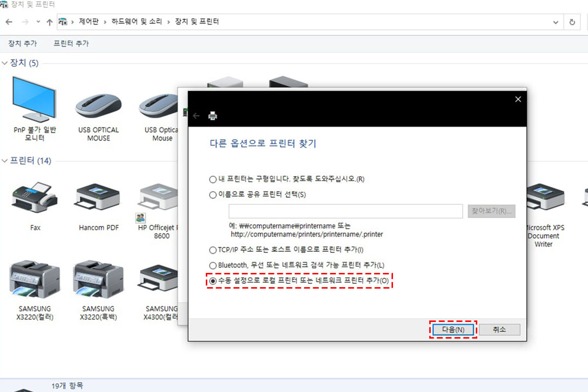588x392 pixels.
Task: Click the shared printer name text field
Action: (x=346, y=211)
